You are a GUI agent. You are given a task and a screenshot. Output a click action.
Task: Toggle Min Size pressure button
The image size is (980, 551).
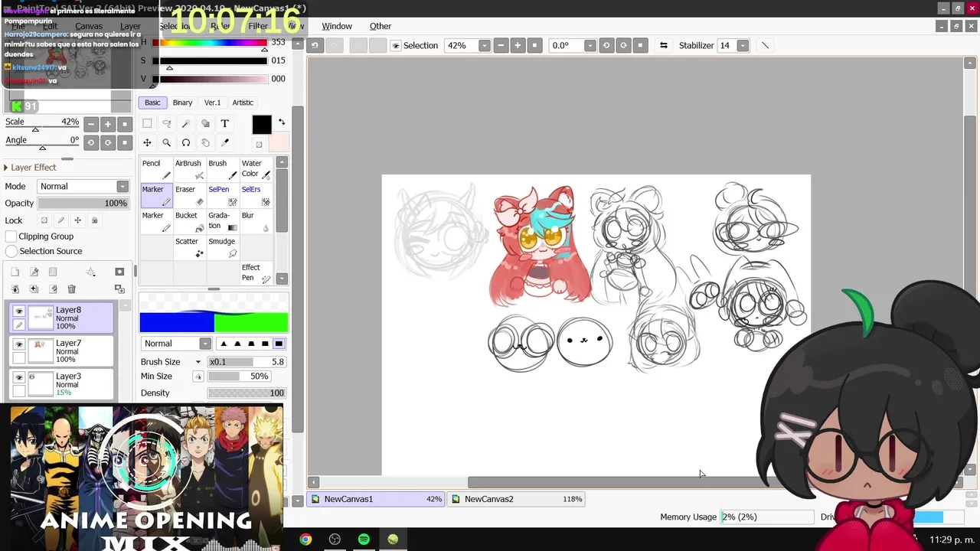pyautogui.click(x=198, y=377)
